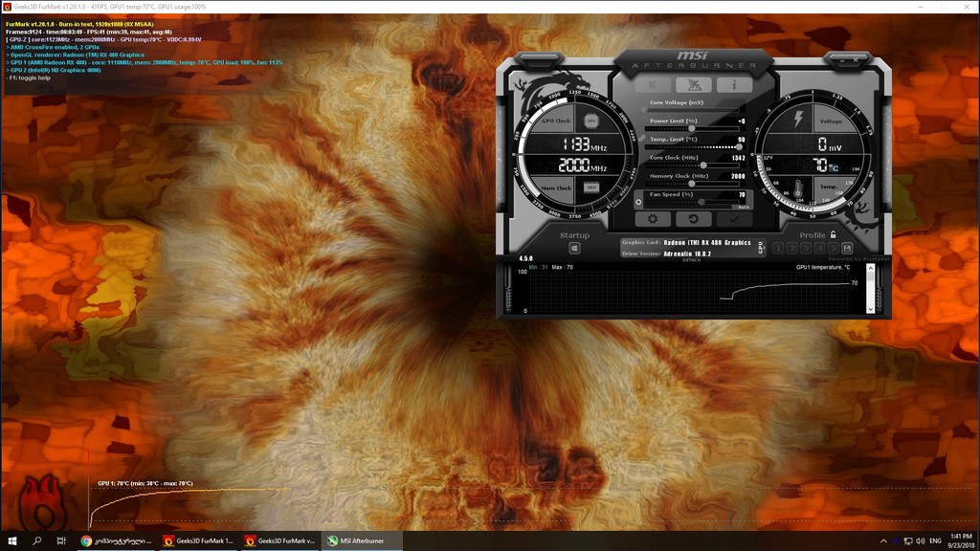
Task: Select profile slot 3
Action: [x=806, y=248]
